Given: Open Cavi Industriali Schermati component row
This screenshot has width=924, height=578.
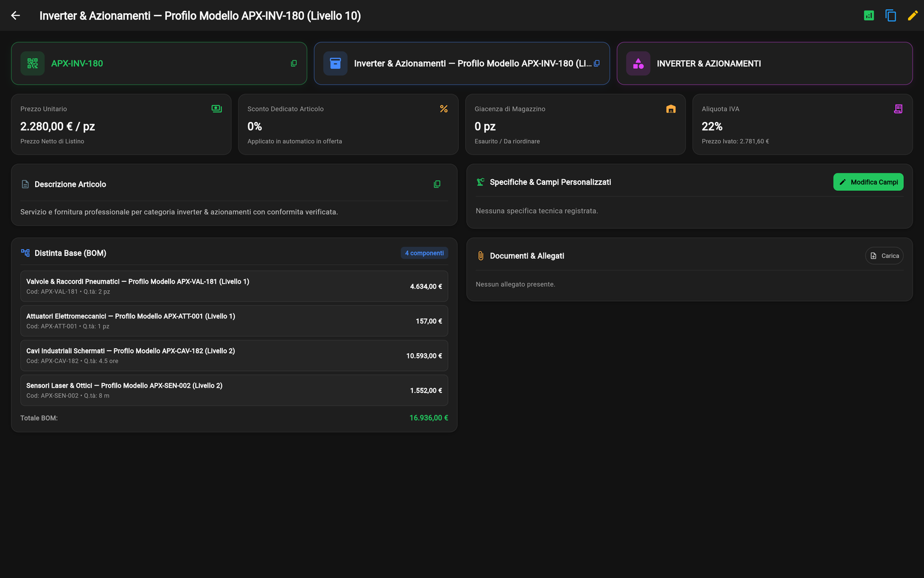Looking at the screenshot, I should coord(234,355).
